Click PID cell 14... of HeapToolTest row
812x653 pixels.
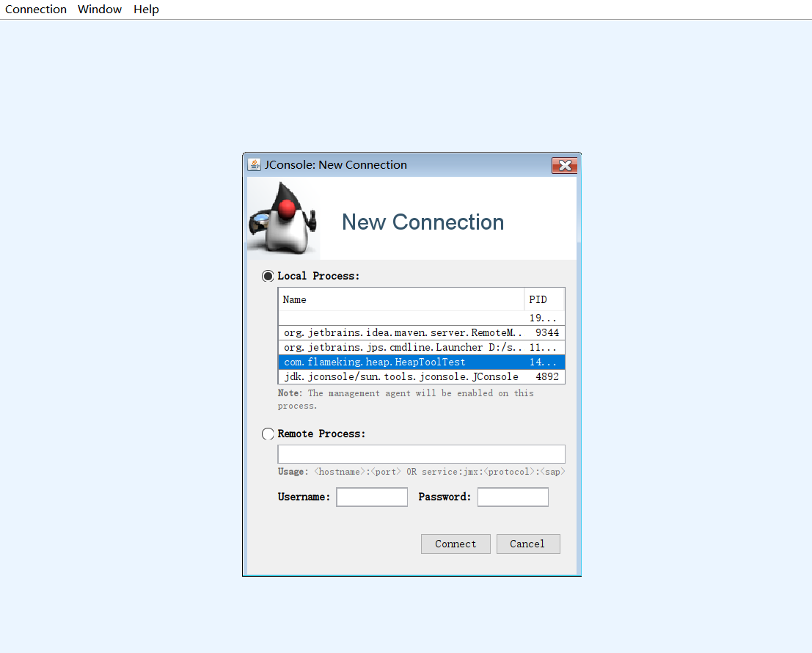[544, 362]
